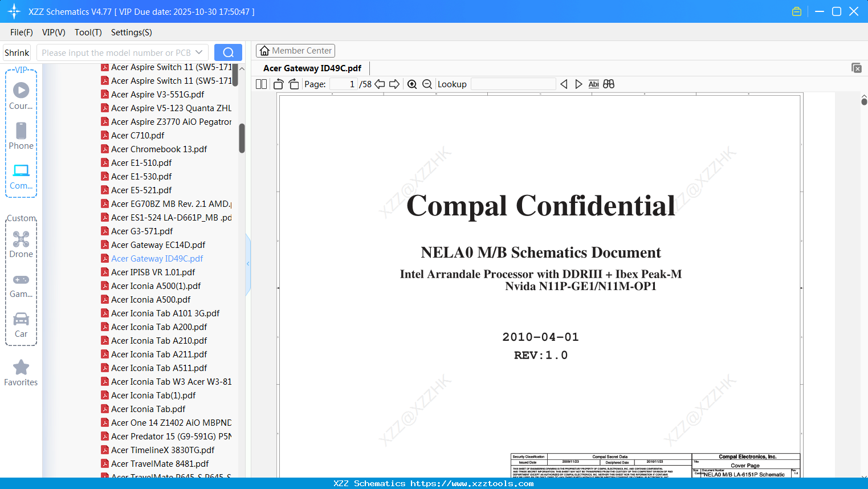The height and width of the screenshot is (489, 868).
Task: Open Acer TravelMate 8481.pdf
Action: pyautogui.click(x=154, y=464)
